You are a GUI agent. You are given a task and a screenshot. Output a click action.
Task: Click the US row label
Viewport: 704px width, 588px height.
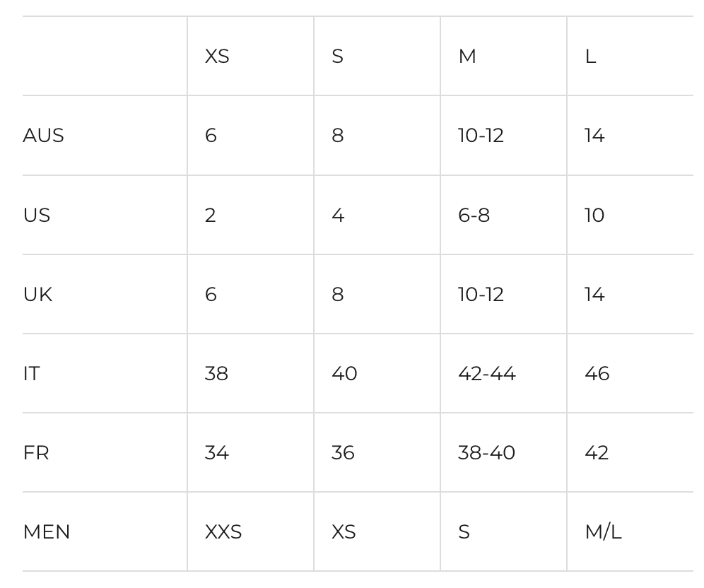37,215
